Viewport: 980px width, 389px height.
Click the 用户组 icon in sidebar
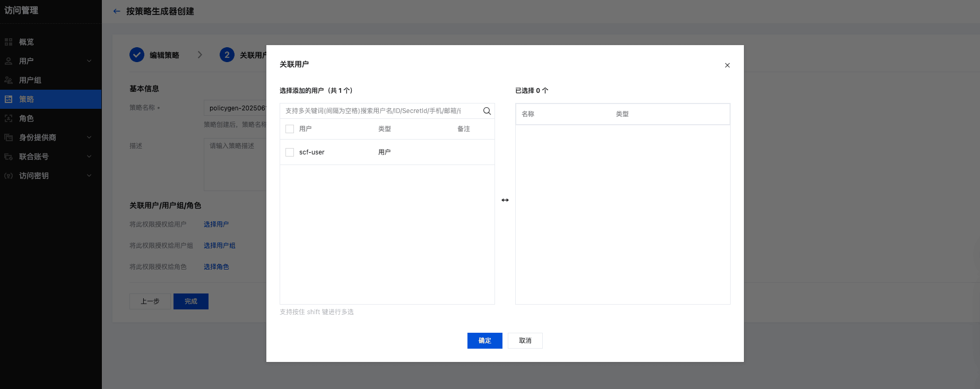click(x=8, y=80)
